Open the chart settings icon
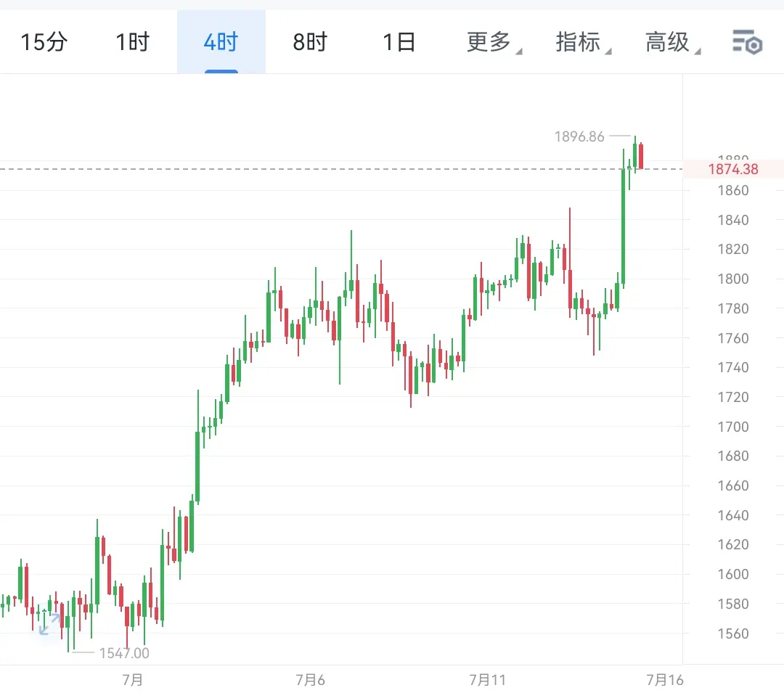Image resolution: width=784 pixels, height=693 pixels. coord(747,42)
